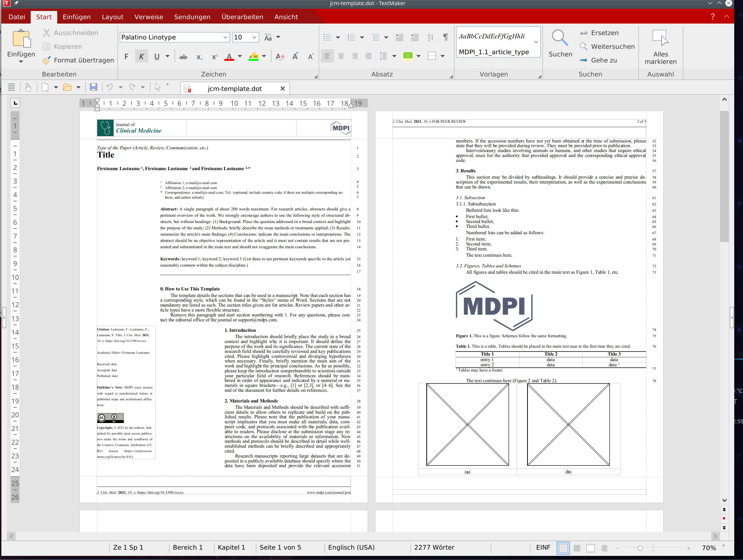743x560 pixels.
Task: Toggle underline U formatting
Action: point(157,57)
